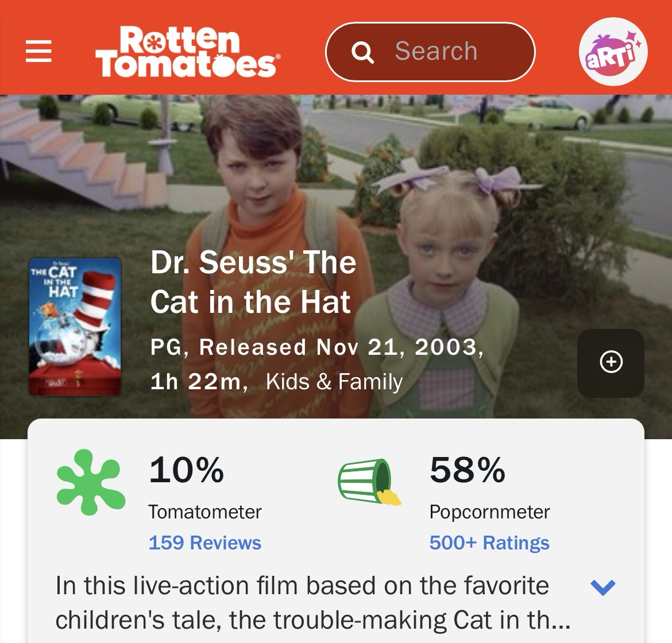The image size is (672, 643).
Task: Click the Dr. Seuss' movie title
Action: (253, 282)
